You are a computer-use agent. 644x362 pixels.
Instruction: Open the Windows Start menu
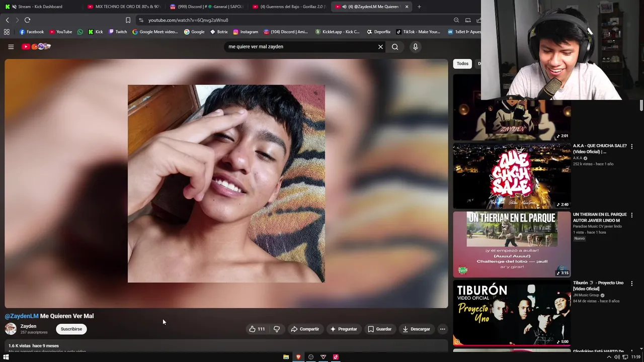6,357
